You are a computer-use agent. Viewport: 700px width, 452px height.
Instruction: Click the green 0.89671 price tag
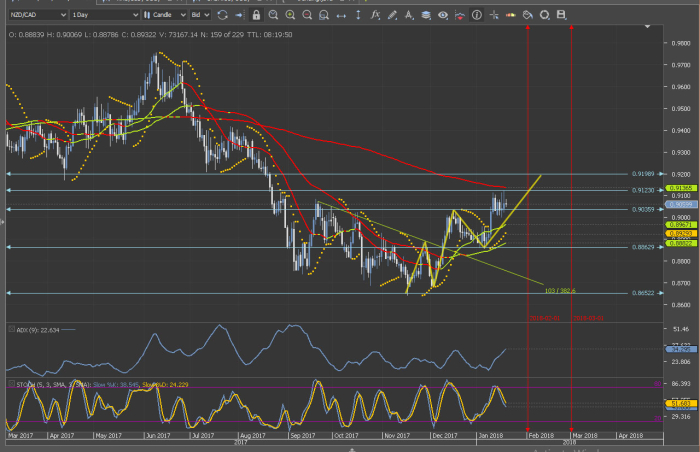681,225
